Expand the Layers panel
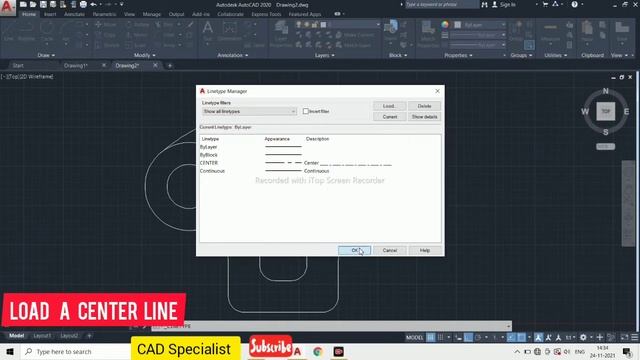The width and height of the screenshot is (640, 360). (x=324, y=55)
